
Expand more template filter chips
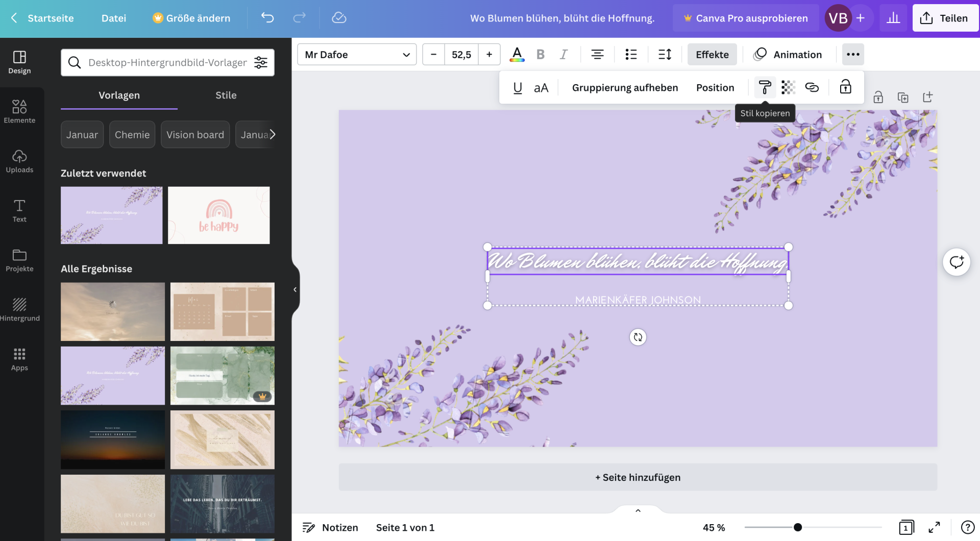[x=274, y=134]
